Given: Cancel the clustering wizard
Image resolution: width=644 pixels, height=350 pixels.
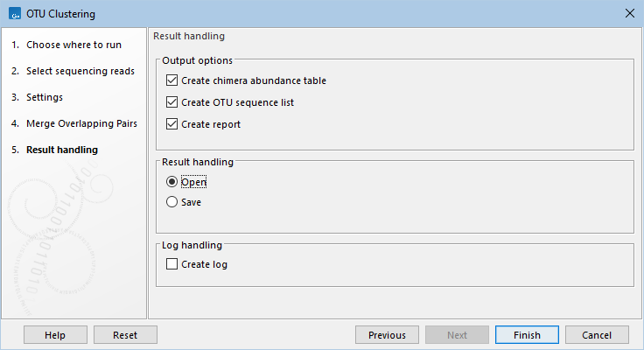Looking at the screenshot, I should point(597,335).
